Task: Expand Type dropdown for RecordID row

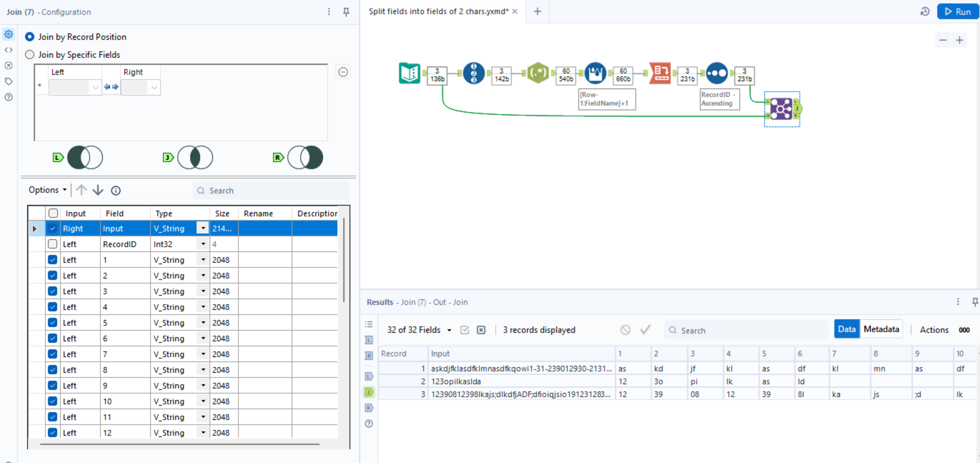Action: tap(203, 244)
